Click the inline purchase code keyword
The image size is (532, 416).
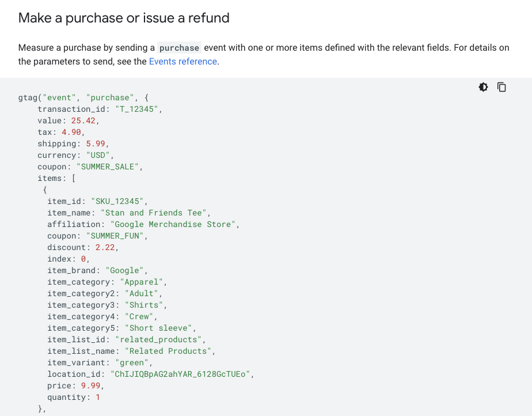pos(179,48)
